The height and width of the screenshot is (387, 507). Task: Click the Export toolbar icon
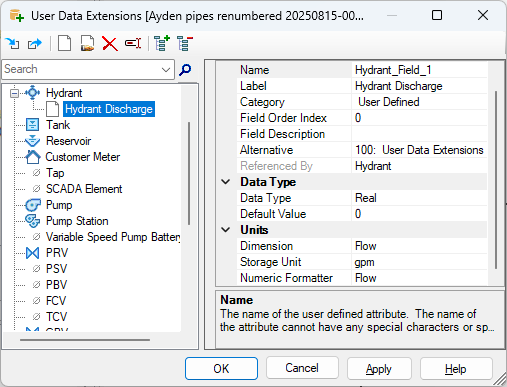pyautogui.click(x=35, y=43)
